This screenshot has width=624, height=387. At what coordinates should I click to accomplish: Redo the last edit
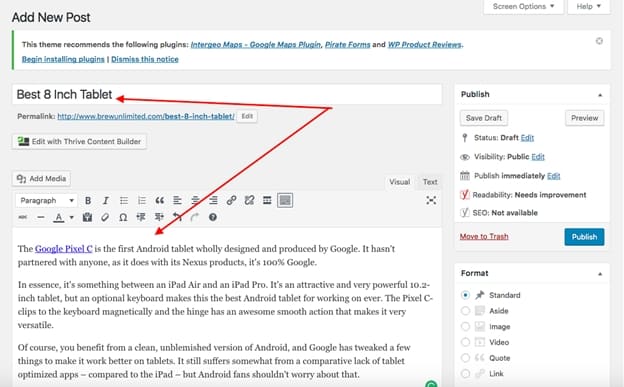(x=195, y=217)
